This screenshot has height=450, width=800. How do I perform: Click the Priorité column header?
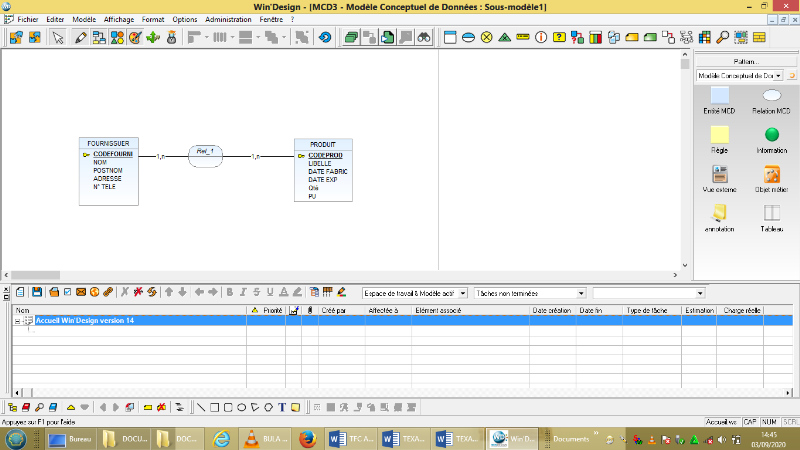click(x=272, y=311)
